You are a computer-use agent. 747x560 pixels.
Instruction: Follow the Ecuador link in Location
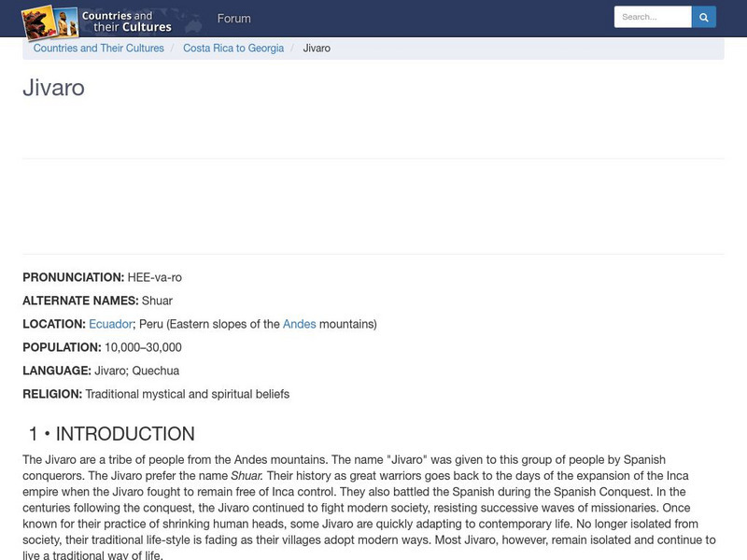point(110,324)
